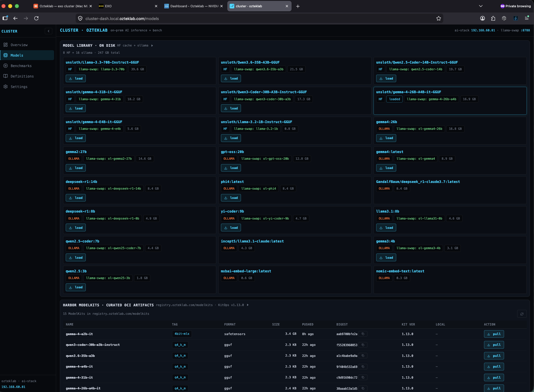Sort table by NAME column header
Image resolution: width=534 pixels, height=392 pixels.
[69, 324]
